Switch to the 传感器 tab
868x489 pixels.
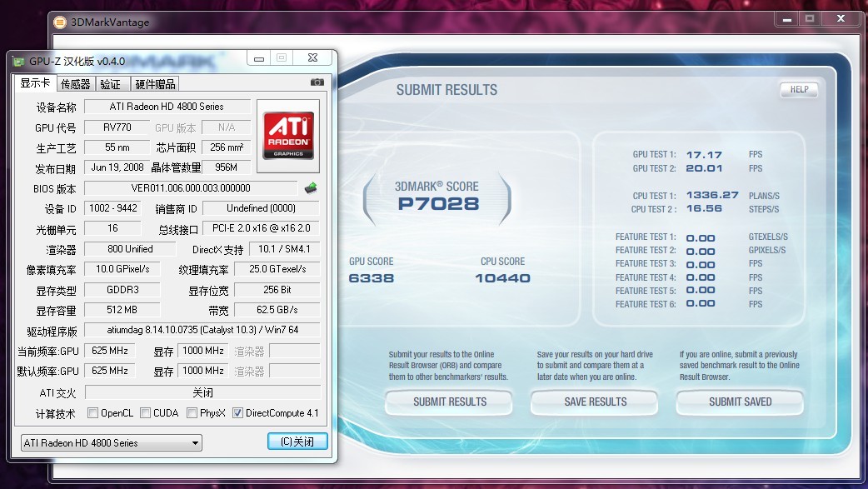75,83
